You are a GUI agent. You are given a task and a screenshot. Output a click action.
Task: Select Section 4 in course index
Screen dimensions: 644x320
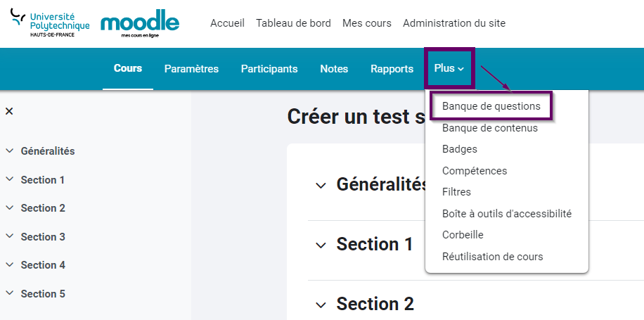[43, 265]
